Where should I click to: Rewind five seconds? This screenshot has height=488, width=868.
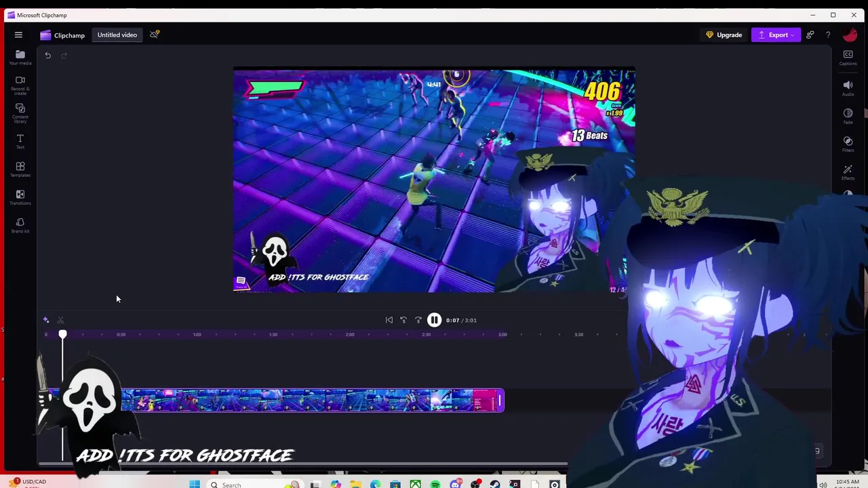click(403, 320)
